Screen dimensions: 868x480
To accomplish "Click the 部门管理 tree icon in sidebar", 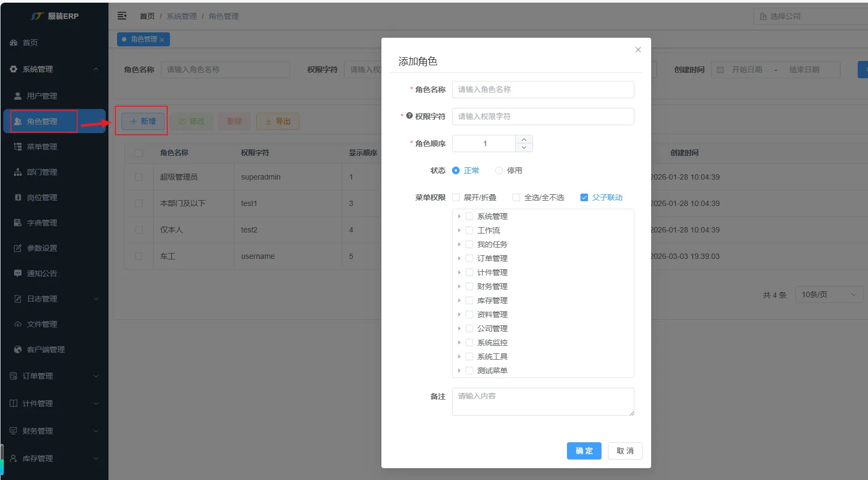I will [x=18, y=172].
